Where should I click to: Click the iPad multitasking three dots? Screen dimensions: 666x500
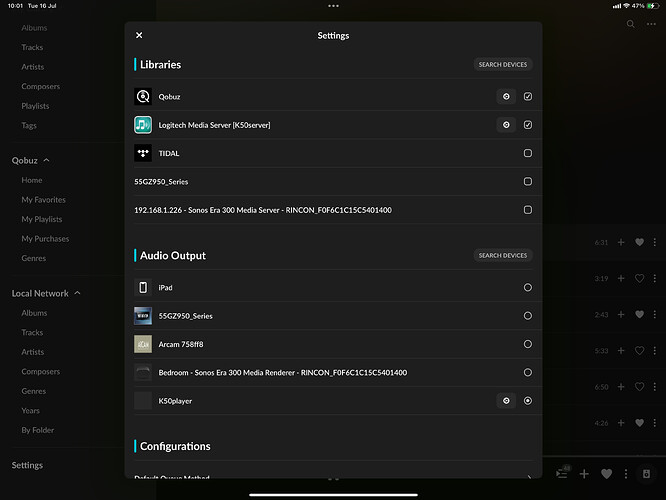tap(333, 6)
